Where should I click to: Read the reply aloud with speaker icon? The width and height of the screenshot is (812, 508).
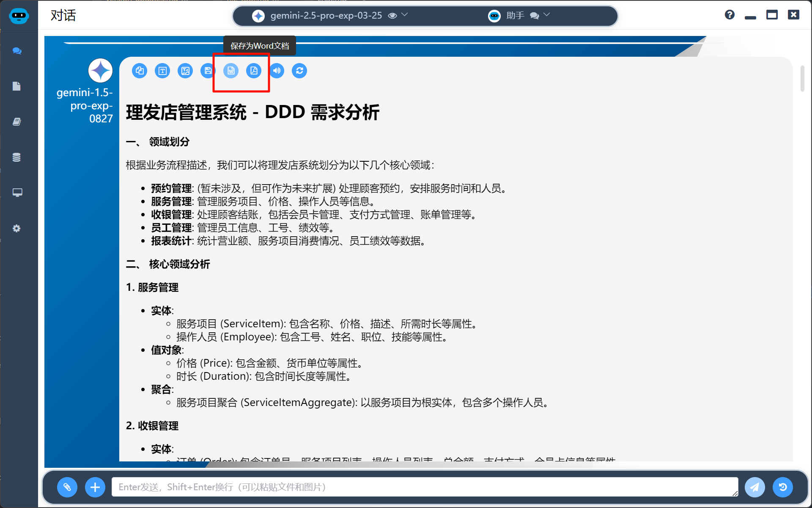pos(277,71)
